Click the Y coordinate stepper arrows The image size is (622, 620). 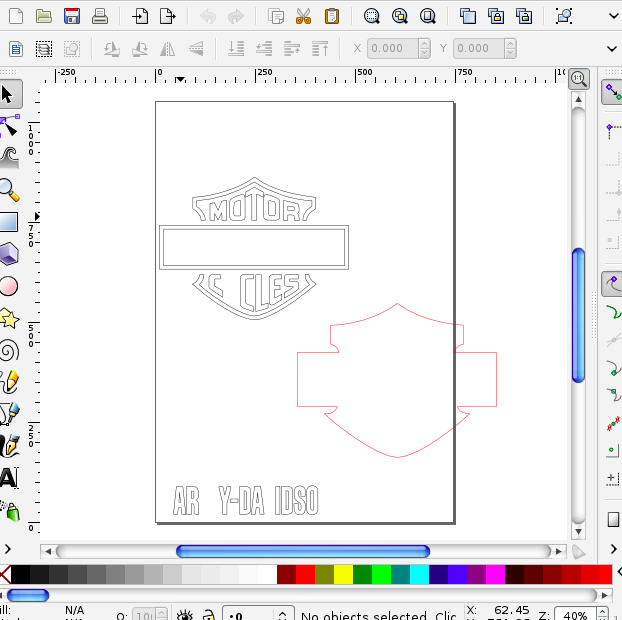tap(511, 48)
